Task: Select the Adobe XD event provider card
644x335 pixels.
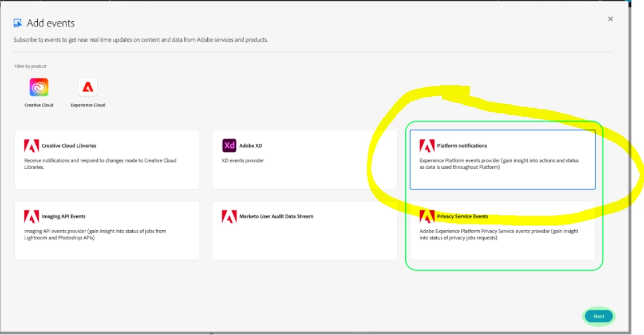Action: pos(305,160)
